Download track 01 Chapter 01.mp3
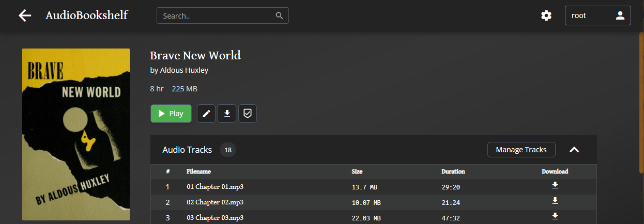 [x=555, y=186]
